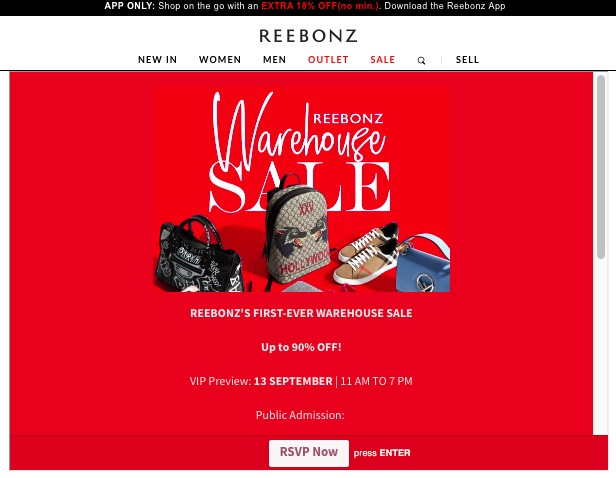Click the RSVP Now button
The height and width of the screenshot is (478, 616).
tap(309, 453)
